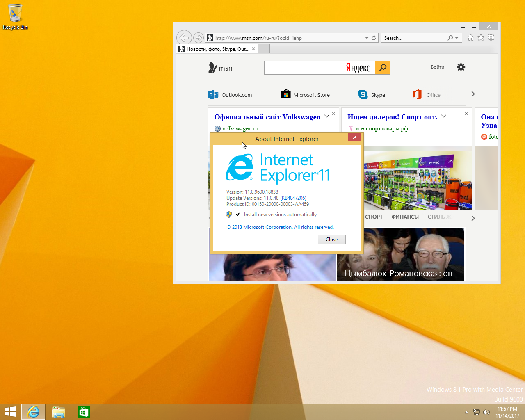Toggle Install new versions automatically checkbox
This screenshot has height=420, width=525.
pyautogui.click(x=237, y=215)
